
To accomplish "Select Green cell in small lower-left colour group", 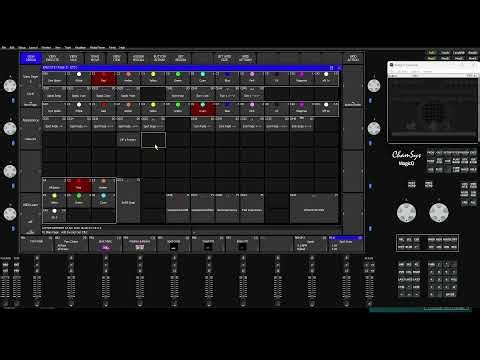I will click(79, 200).
